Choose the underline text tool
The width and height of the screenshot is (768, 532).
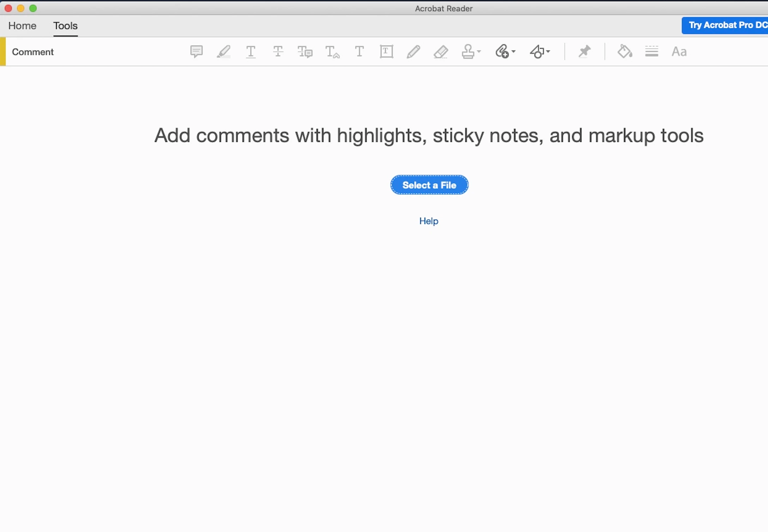pos(251,52)
